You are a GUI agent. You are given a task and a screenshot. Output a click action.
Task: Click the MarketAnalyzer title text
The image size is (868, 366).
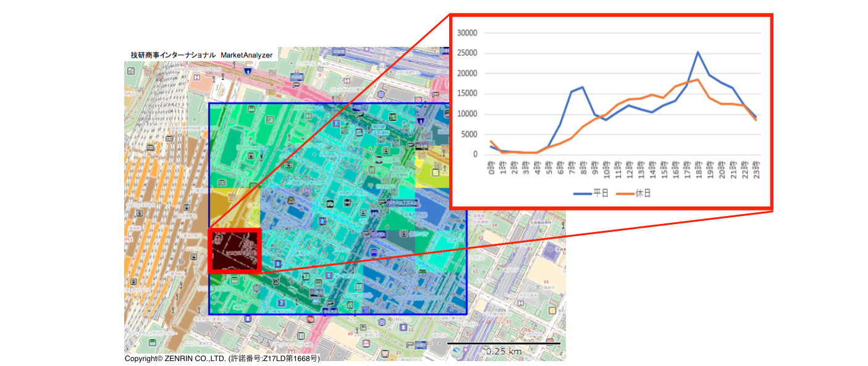point(246,55)
